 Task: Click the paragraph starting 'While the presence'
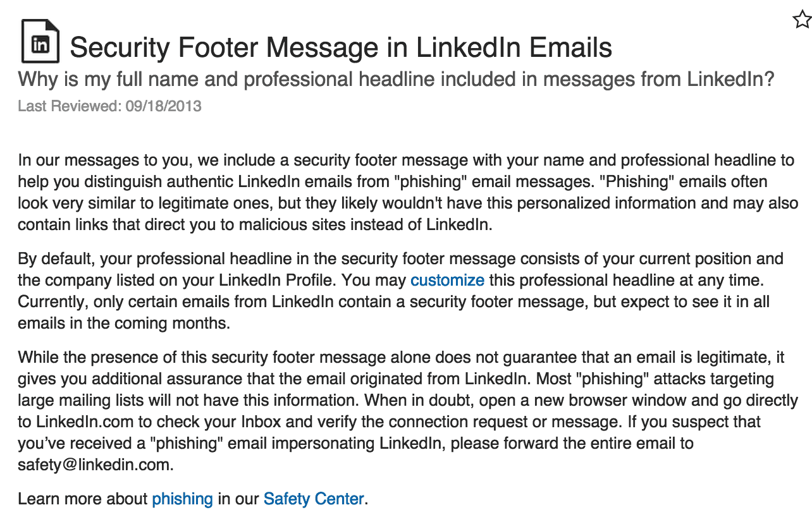408,411
